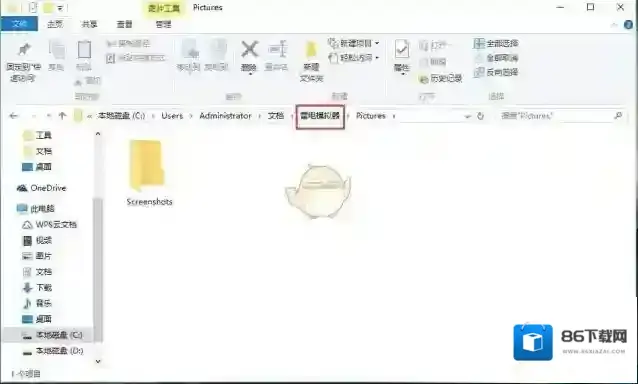
Task: Open the arrow below Properties (属性)
Action: pos(402,74)
